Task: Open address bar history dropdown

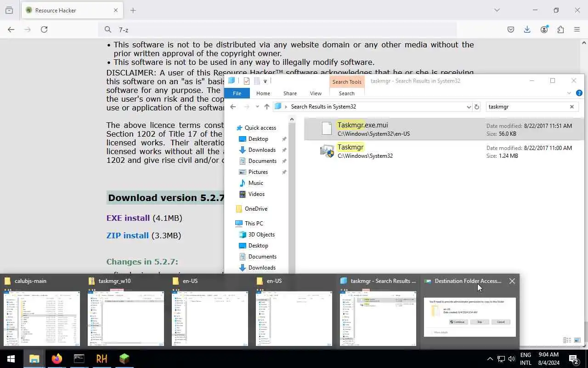Action: [x=469, y=107]
